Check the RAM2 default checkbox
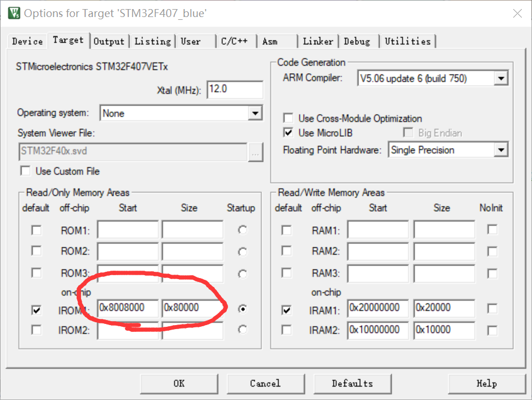The height and width of the screenshot is (400, 532). (286, 251)
